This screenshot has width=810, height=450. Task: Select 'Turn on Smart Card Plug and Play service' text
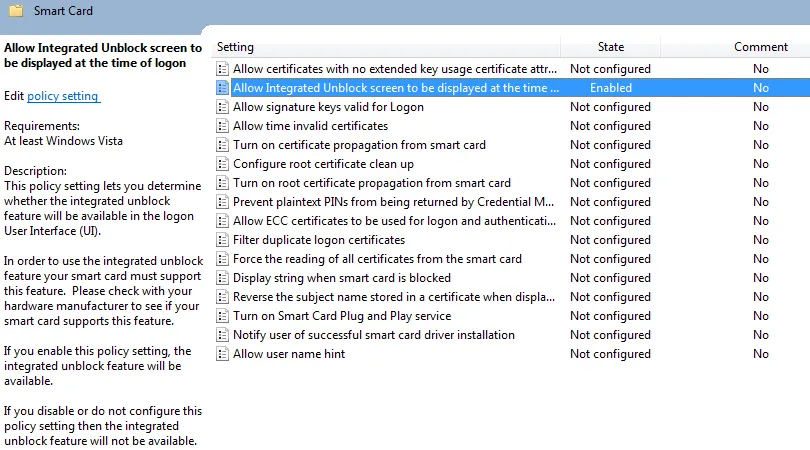(x=341, y=316)
